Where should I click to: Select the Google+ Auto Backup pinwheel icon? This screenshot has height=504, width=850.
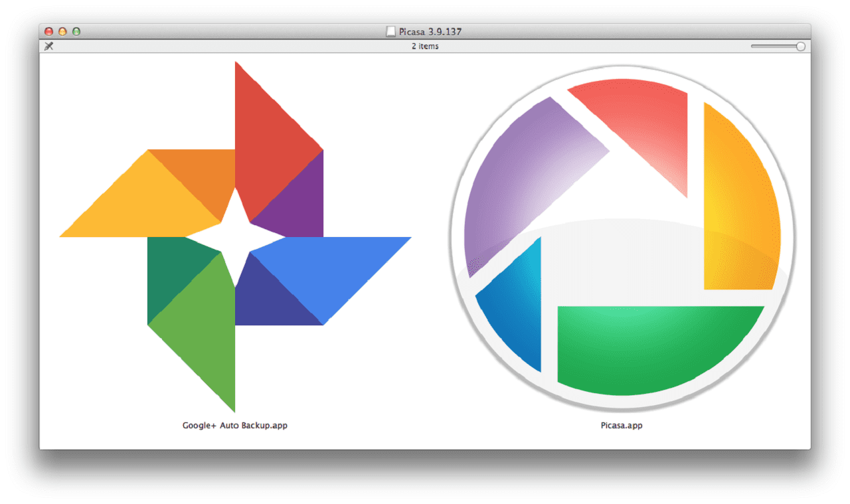click(x=235, y=236)
